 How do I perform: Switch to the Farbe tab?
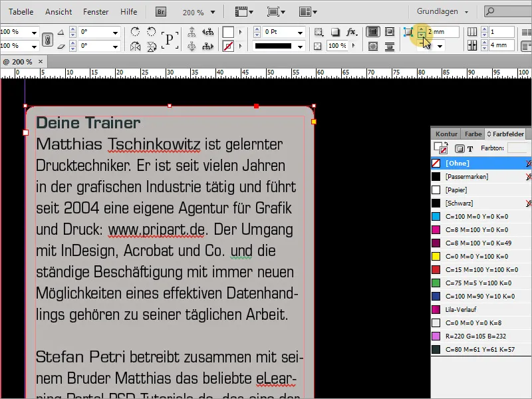[473, 134]
